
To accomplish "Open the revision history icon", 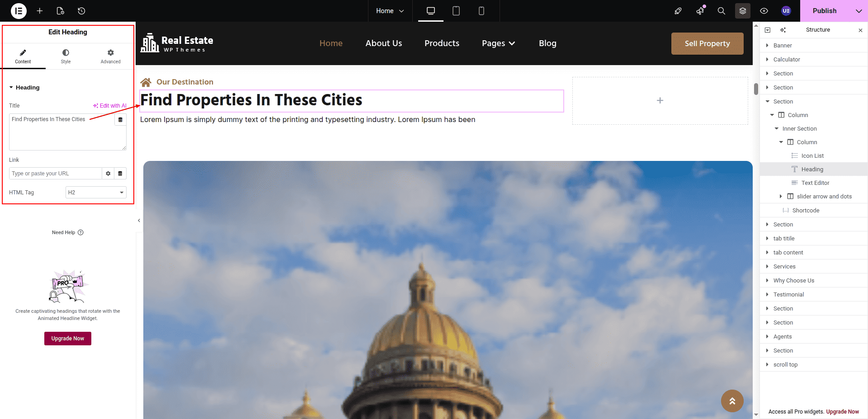I will pyautogui.click(x=81, y=11).
